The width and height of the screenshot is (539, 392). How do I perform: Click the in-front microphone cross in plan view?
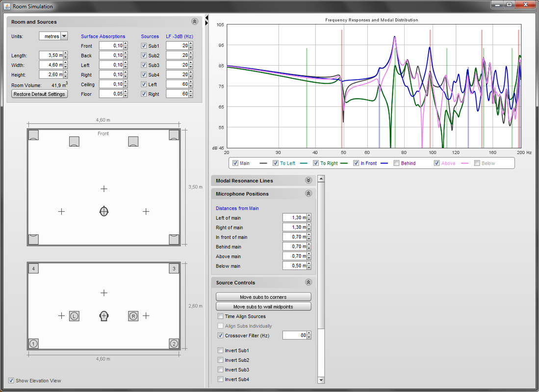click(x=104, y=189)
